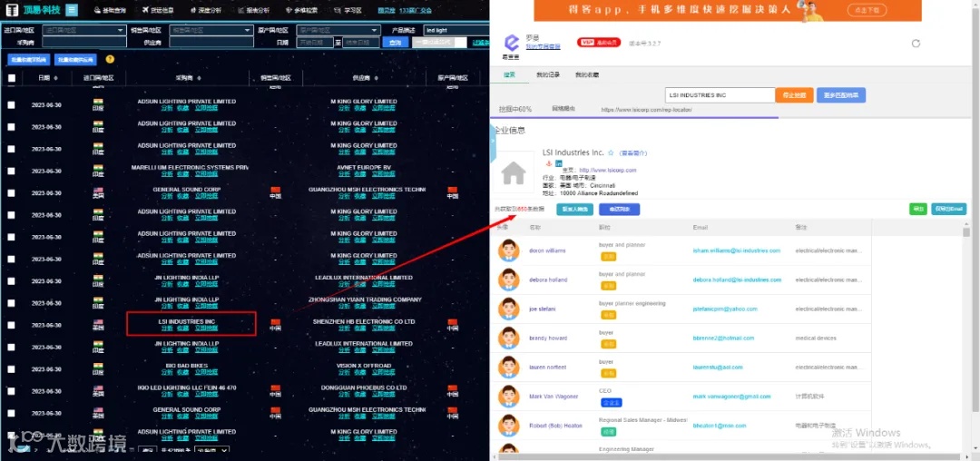This screenshot has width=980, height=461.
Task: Tick the checkbox for the BIG BAD BIKES row
Action: click(11, 368)
